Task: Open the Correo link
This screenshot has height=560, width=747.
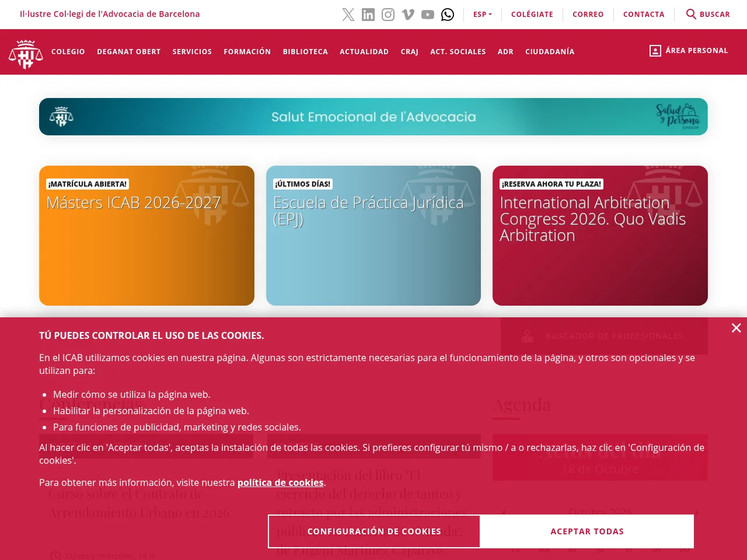Action: [588, 14]
